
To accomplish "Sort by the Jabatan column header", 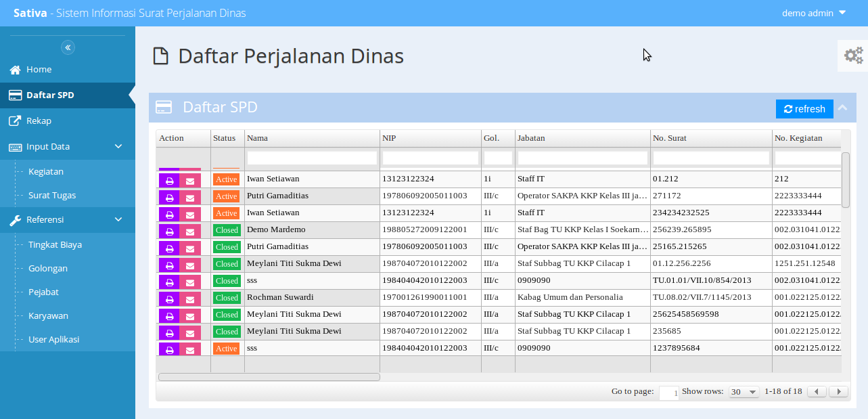I will pos(583,138).
